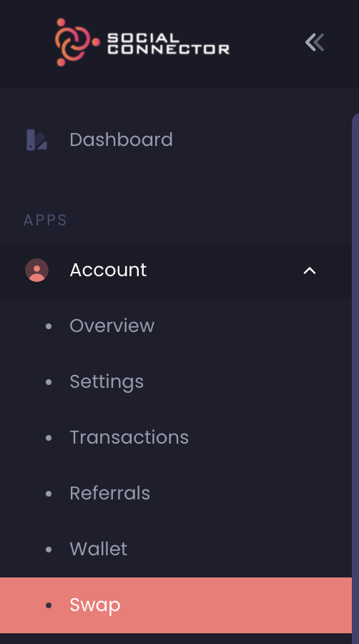Collapse the Account menu chevron
This screenshot has height=644, width=359.
pos(310,270)
